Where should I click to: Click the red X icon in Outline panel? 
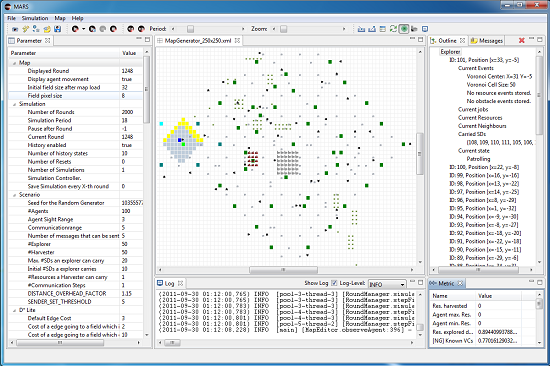click(x=522, y=41)
